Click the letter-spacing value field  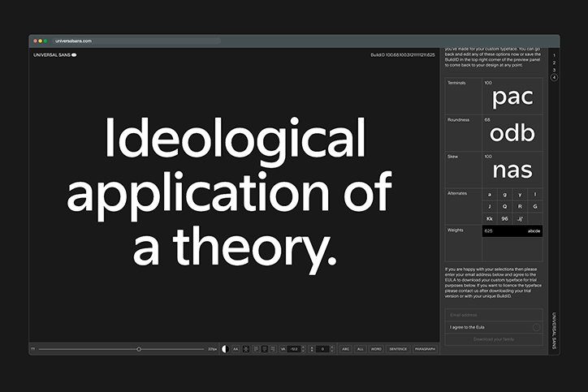(294, 349)
